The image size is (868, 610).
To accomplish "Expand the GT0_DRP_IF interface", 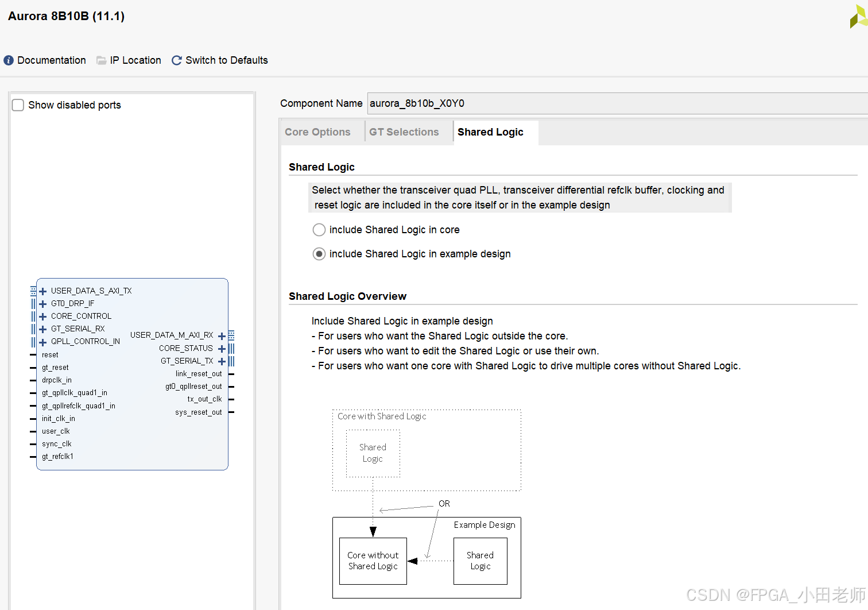I will [42, 304].
